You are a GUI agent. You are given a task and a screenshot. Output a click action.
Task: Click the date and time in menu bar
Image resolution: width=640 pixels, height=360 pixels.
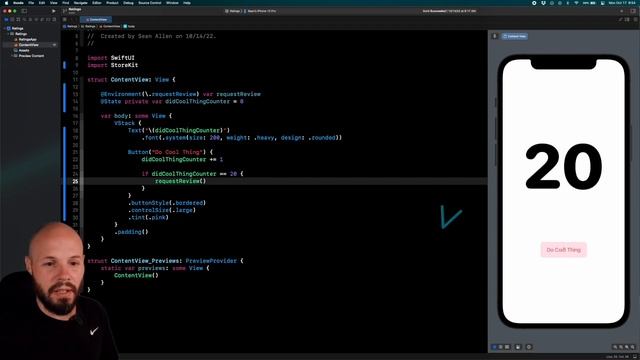tap(623, 3)
